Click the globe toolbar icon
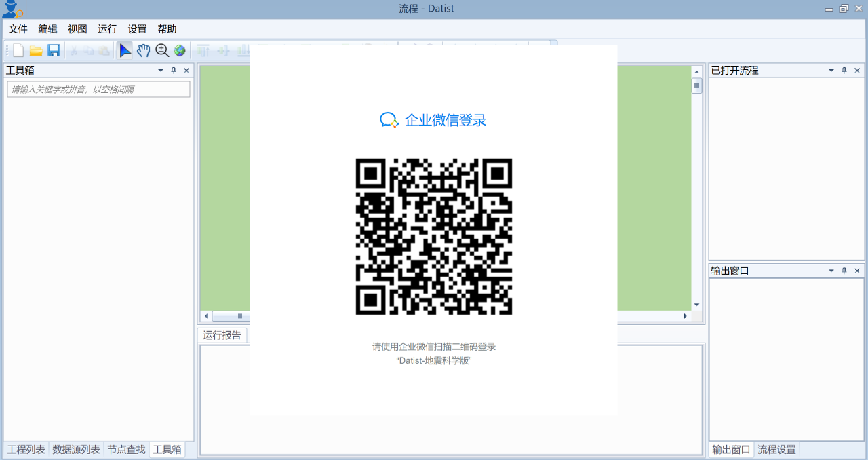The image size is (868, 460). [179, 50]
